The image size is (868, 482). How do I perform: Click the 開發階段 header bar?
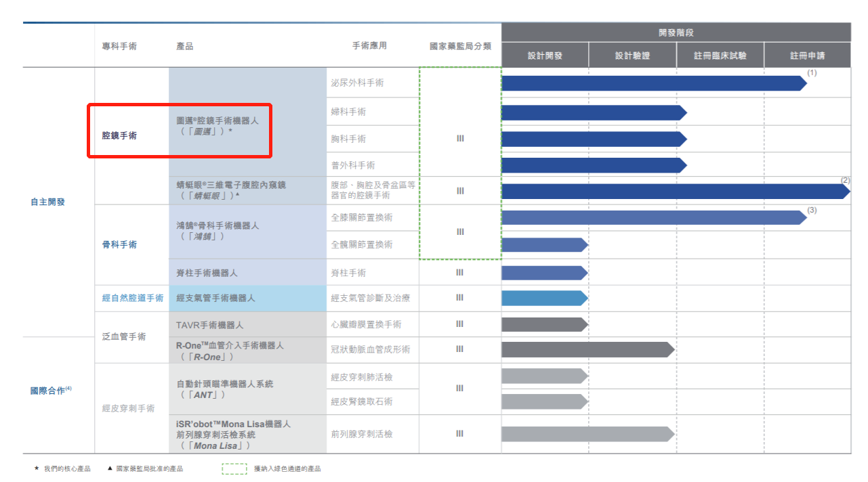[x=676, y=32]
